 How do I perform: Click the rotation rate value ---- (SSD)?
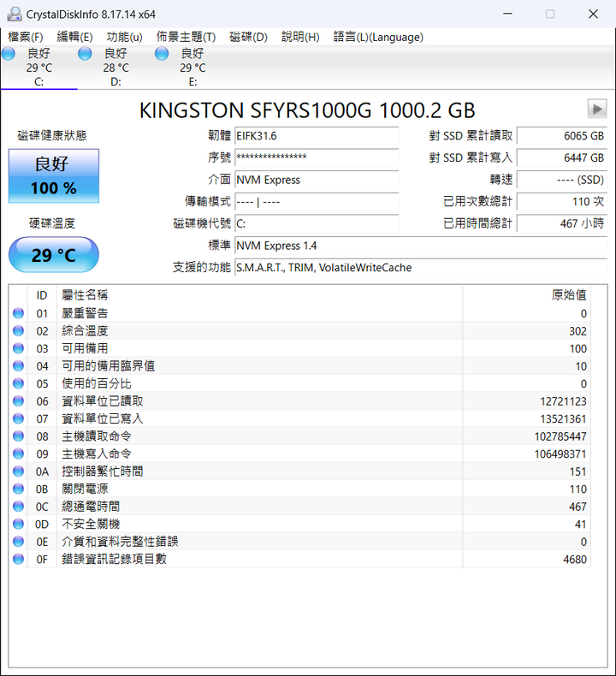point(562,180)
